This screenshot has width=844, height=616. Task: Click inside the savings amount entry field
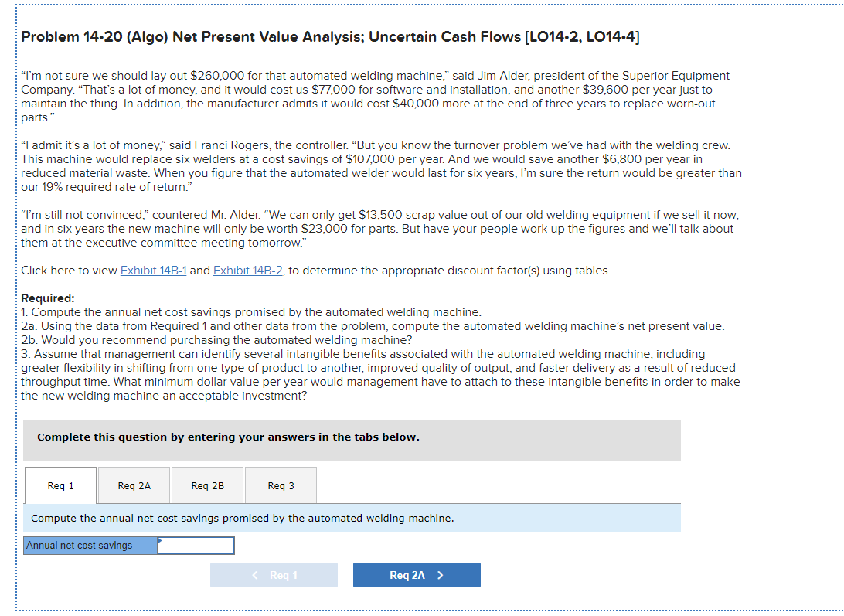(196, 546)
